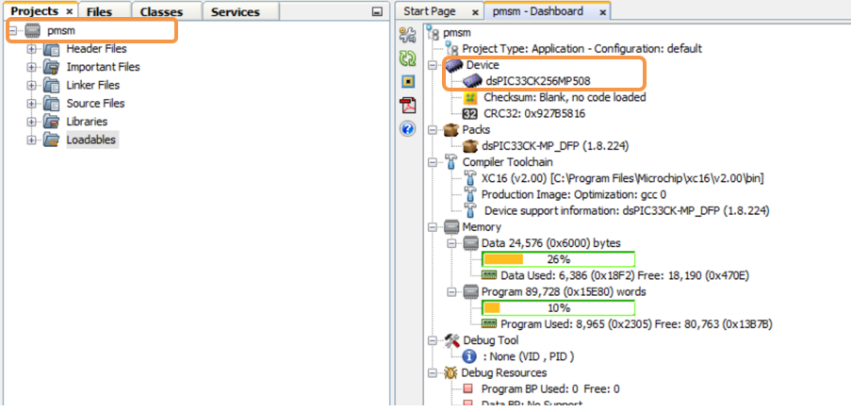Collapse the pmsm project tree node
868x412 pixels.
(x=13, y=31)
